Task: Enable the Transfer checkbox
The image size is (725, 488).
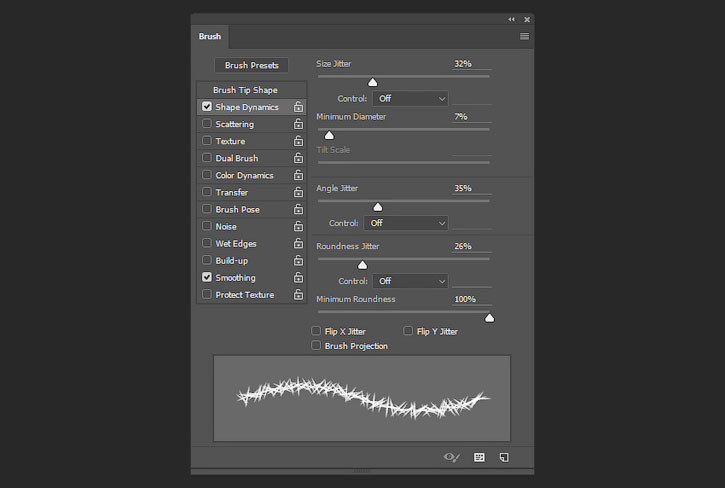Action: click(x=207, y=192)
